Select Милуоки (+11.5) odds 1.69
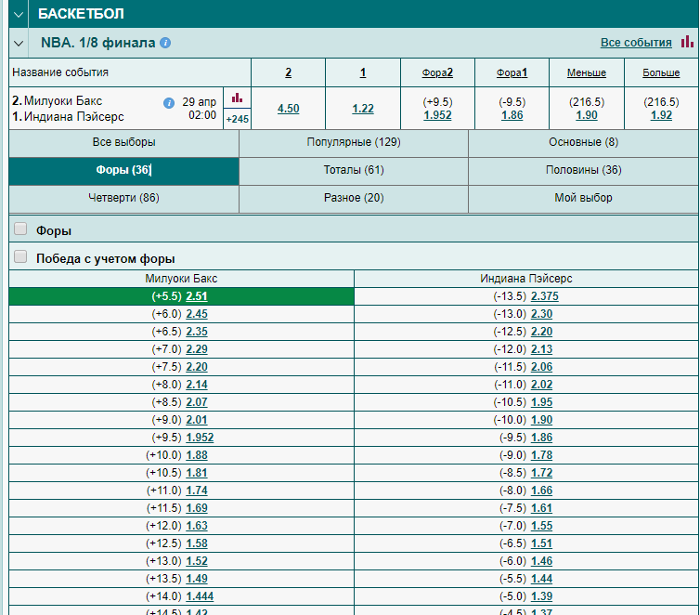 (x=197, y=508)
